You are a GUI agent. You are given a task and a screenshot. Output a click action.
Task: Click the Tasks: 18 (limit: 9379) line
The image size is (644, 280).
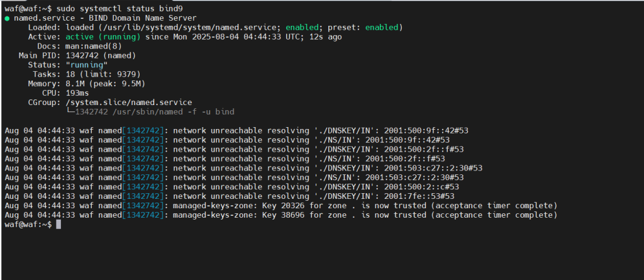(85, 74)
